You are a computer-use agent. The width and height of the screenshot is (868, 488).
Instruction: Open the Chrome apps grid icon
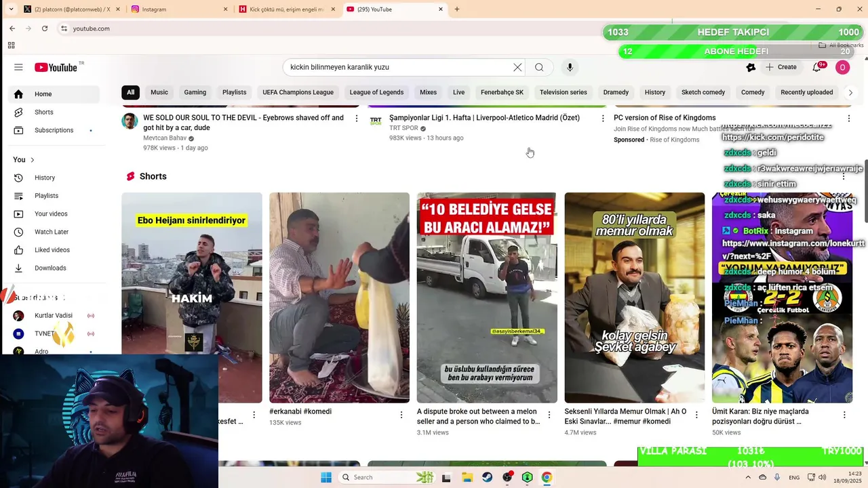coord(11,45)
